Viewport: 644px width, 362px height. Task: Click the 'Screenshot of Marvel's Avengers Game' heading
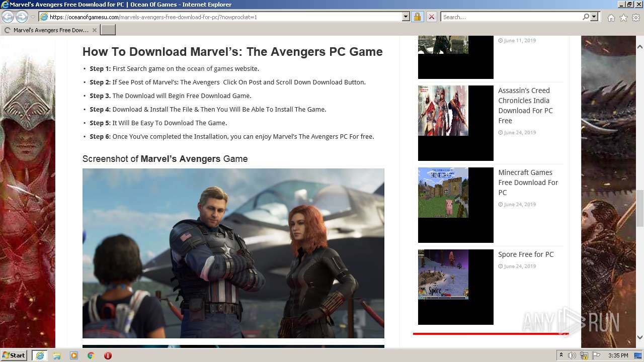click(x=165, y=159)
